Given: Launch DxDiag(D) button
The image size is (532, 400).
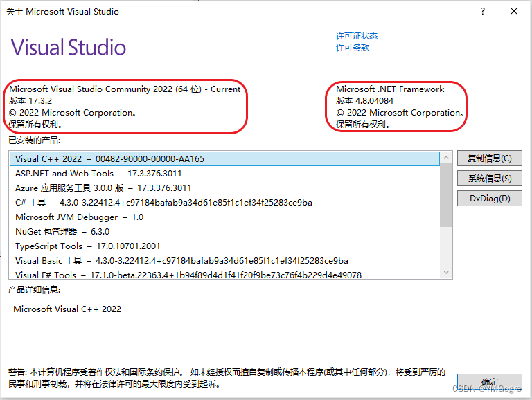Looking at the screenshot, I should (x=489, y=199).
